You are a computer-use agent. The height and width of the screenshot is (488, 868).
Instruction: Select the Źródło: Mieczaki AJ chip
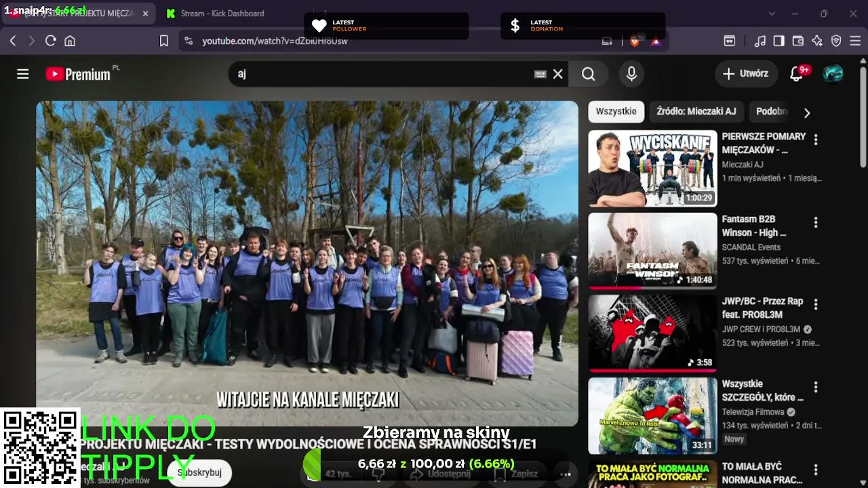[696, 112]
